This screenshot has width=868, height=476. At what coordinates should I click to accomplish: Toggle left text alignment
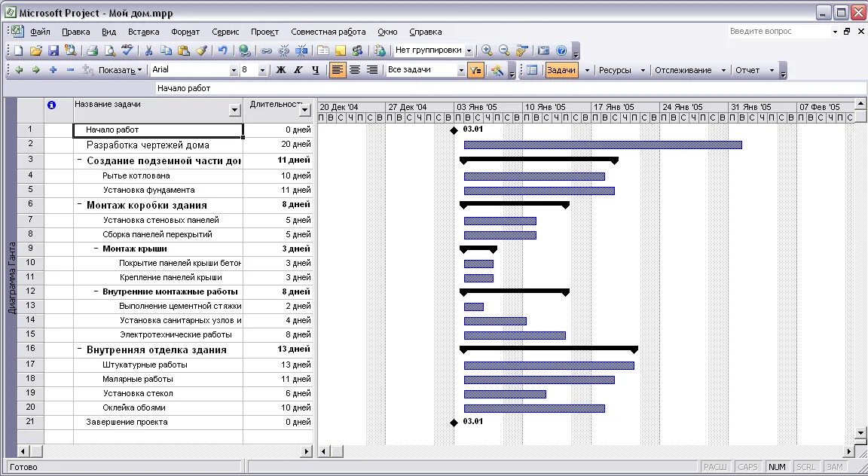[x=338, y=70]
